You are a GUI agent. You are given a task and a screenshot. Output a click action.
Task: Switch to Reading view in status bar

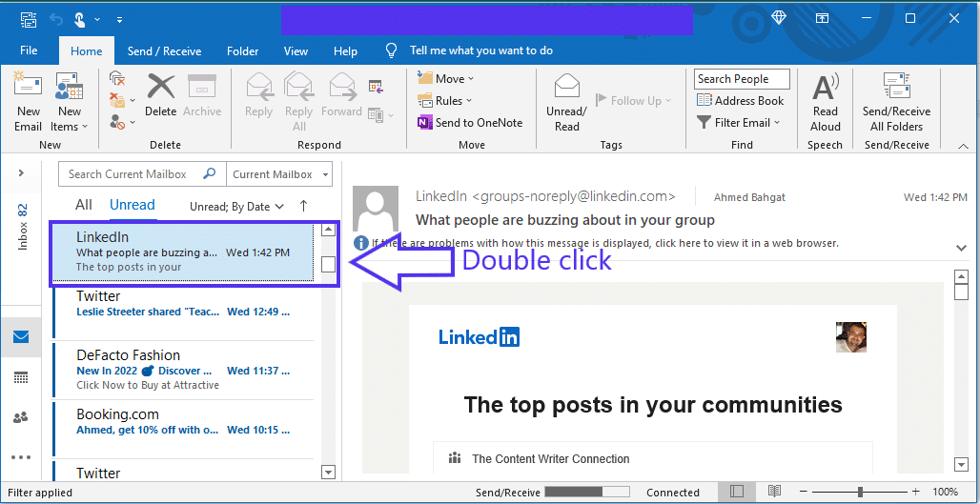click(774, 492)
